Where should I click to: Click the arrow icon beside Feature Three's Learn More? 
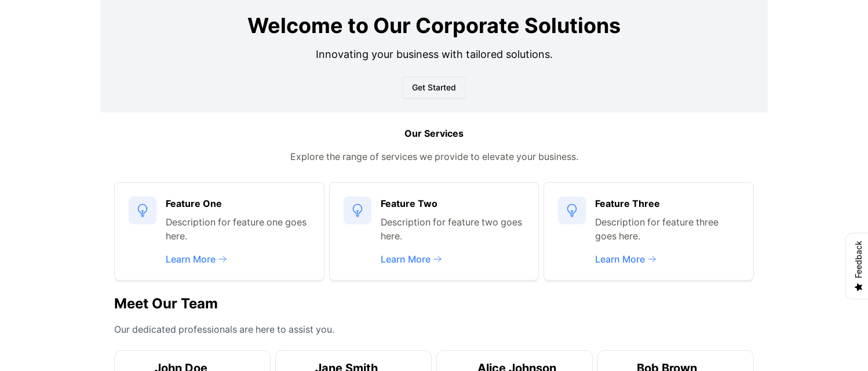652,259
